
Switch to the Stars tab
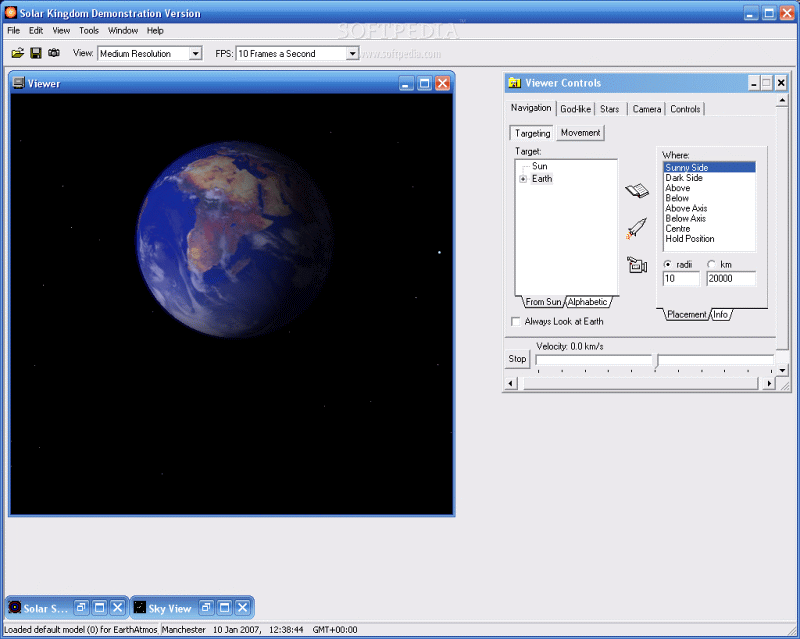pyautogui.click(x=610, y=109)
